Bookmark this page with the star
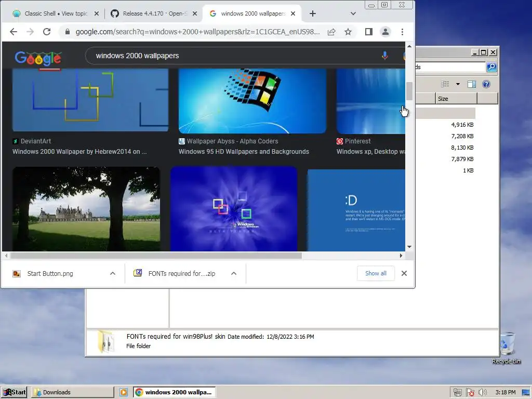Viewport: 532px width, 399px height. point(348,32)
